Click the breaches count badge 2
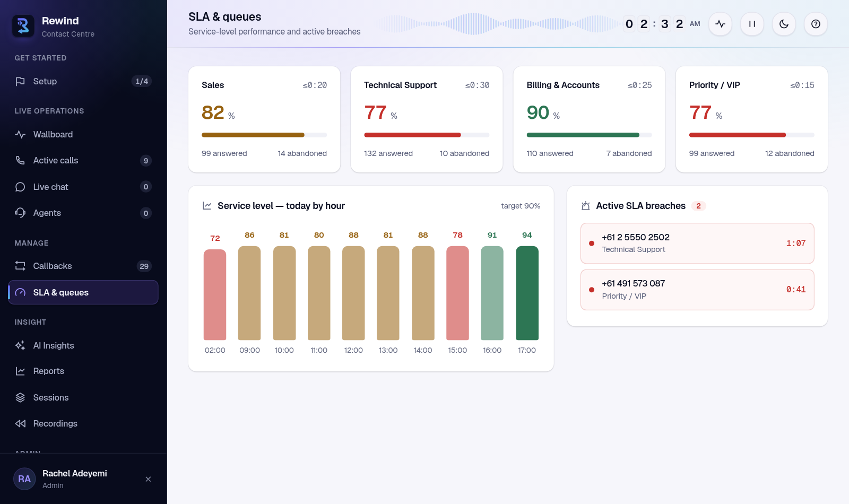The image size is (849, 504). click(698, 206)
